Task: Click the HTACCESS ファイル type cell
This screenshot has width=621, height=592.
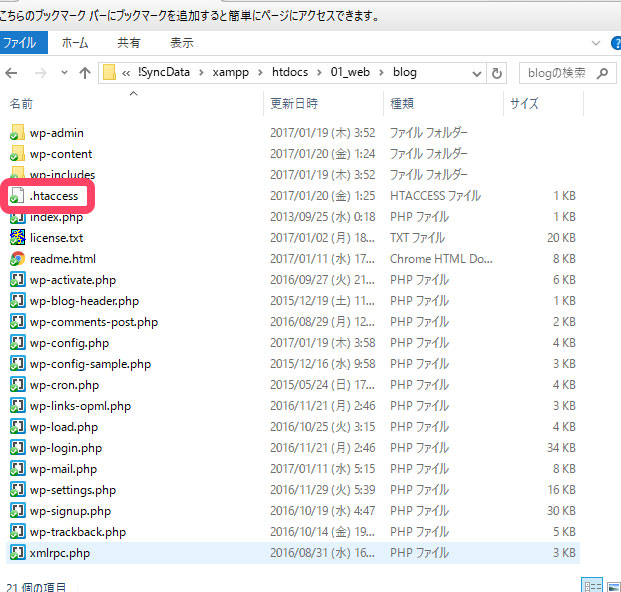Action: point(435,196)
